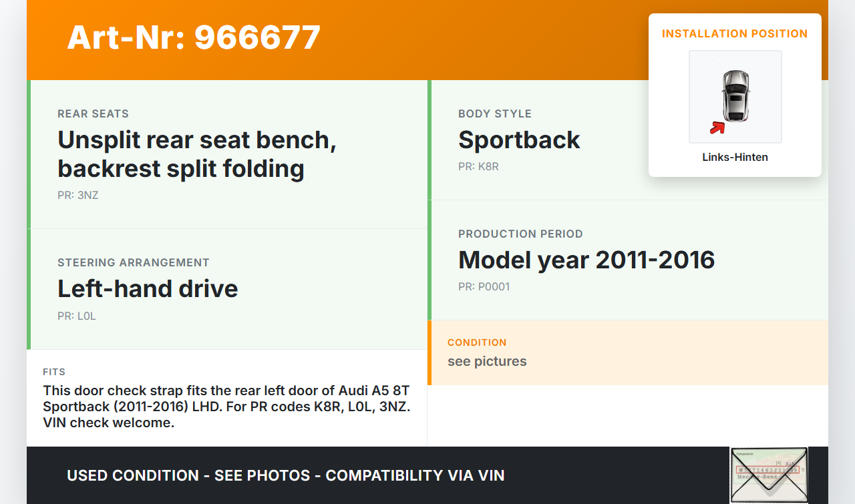Viewport: 855px width, 504px height.
Task: Click the PR: L0L code
Action: [77, 316]
